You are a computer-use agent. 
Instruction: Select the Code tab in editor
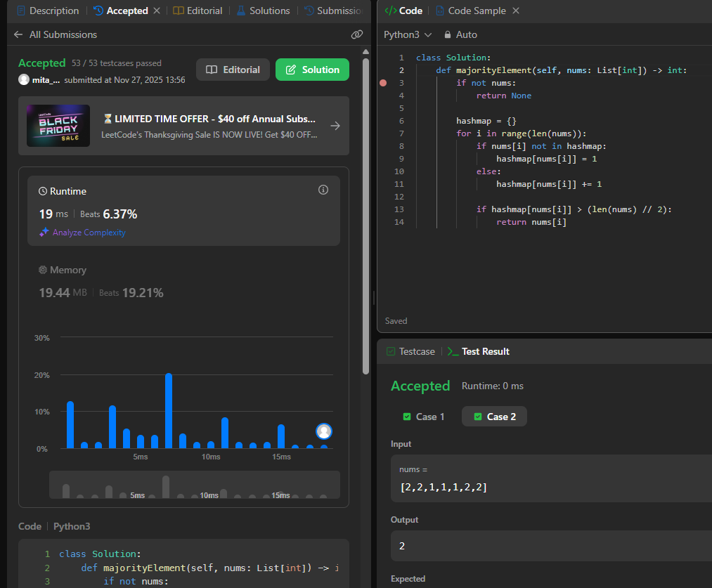click(x=403, y=11)
